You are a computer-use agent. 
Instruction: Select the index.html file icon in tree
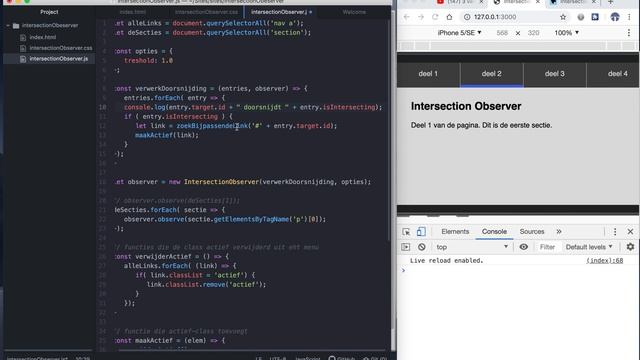tap(23, 37)
